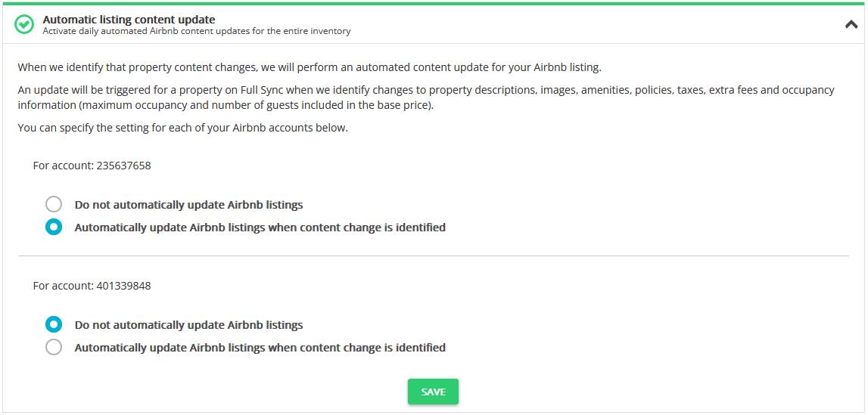Click the "Automatic listing content update" header title
Viewport: 868px width, 415px height.
pyautogui.click(x=129, y=20)
